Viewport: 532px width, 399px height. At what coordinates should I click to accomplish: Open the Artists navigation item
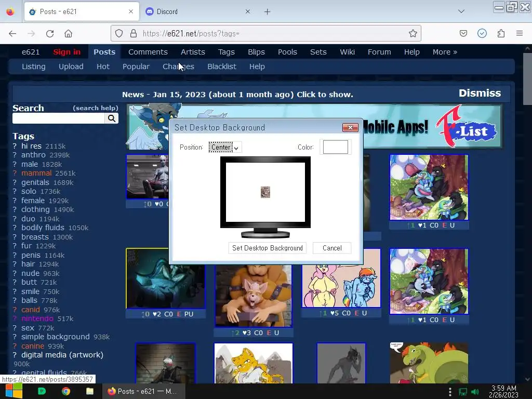coord(193,52)
